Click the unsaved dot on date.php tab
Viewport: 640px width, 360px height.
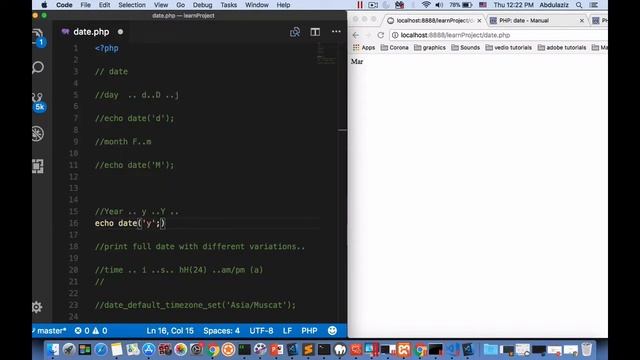[120, 32]
